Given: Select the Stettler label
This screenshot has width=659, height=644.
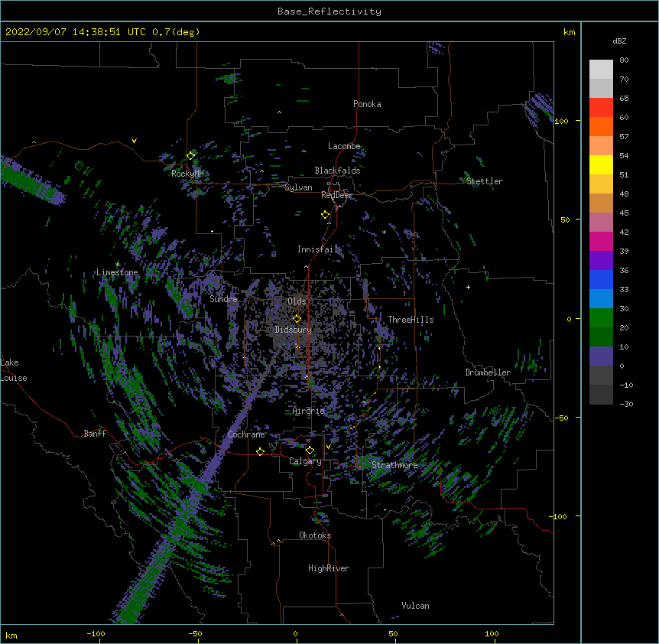Looking at the screenshot, I should click(x=484, y=181).
